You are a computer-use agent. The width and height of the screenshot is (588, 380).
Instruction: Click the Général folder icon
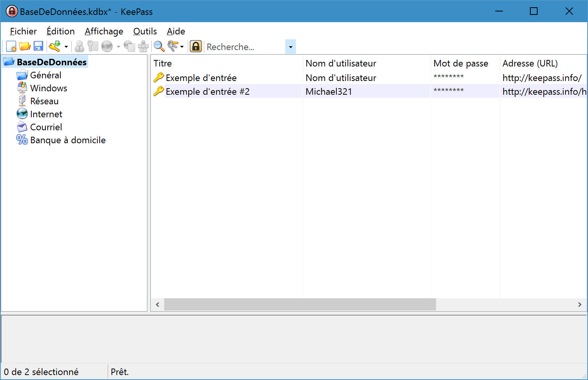click(22, 75)
